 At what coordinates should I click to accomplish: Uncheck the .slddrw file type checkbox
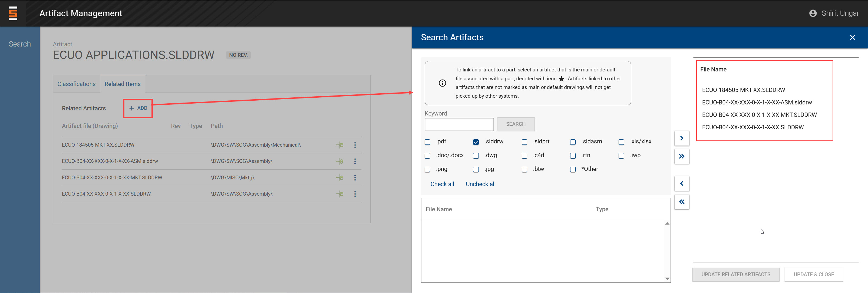pos(476,142)
